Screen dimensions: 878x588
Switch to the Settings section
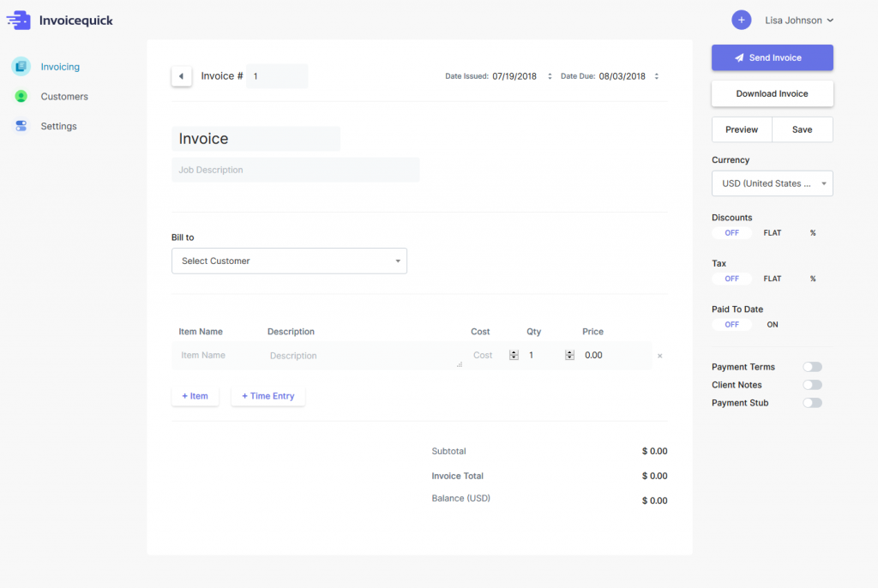point(58,125)
